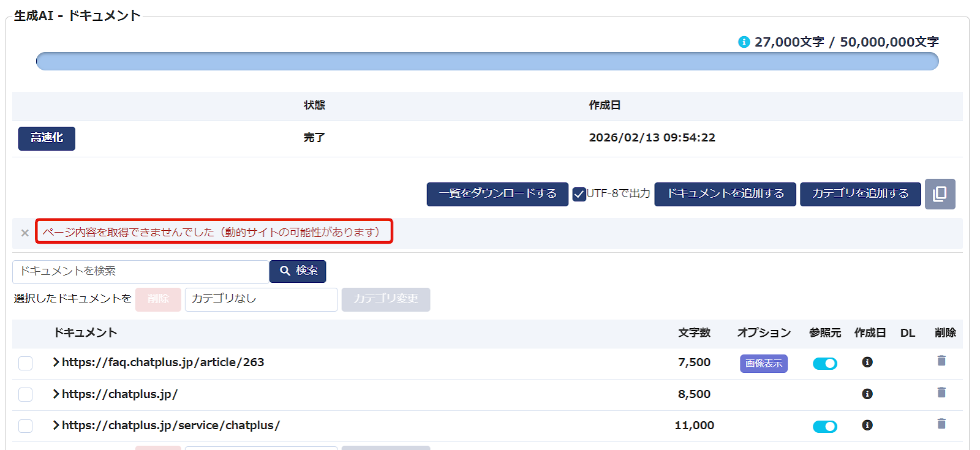The image size is (980, 450).
Task: Click the 高速化 button
Action: [x=47, y=138]
